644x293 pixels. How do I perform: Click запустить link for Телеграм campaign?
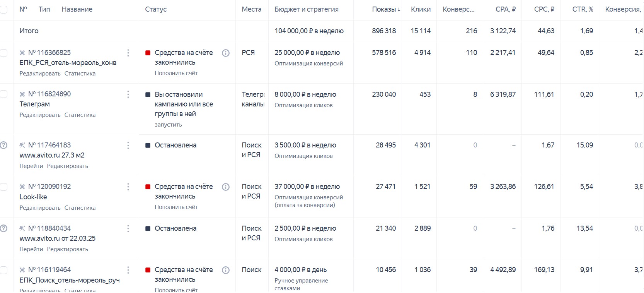click(168, 125)
